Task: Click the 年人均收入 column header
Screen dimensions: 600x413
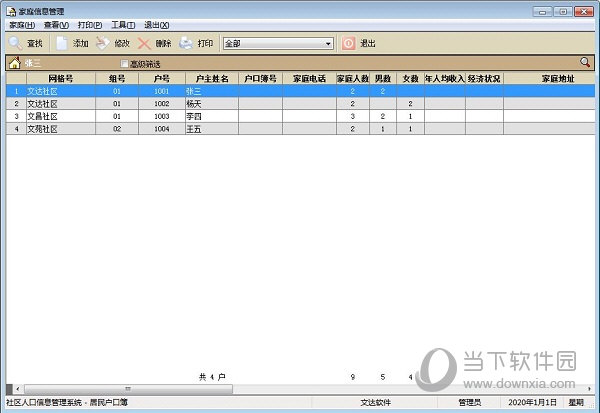Action: (445, 78)
